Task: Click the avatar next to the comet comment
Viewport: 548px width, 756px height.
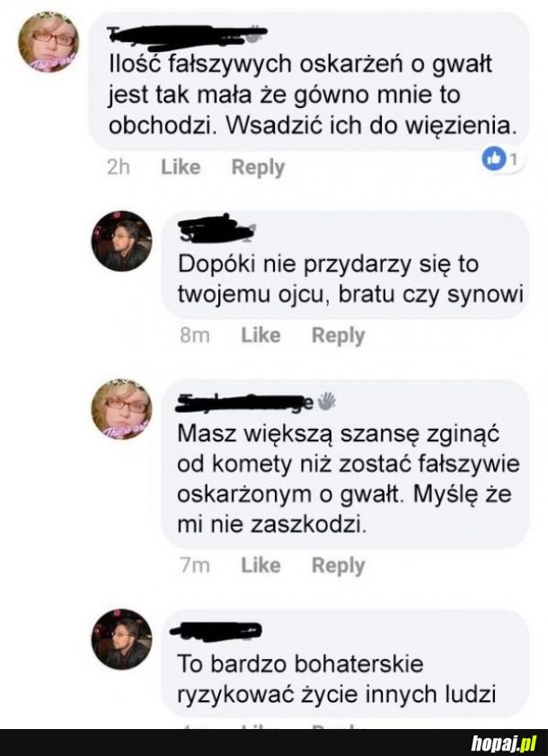Action: [122, 410]
